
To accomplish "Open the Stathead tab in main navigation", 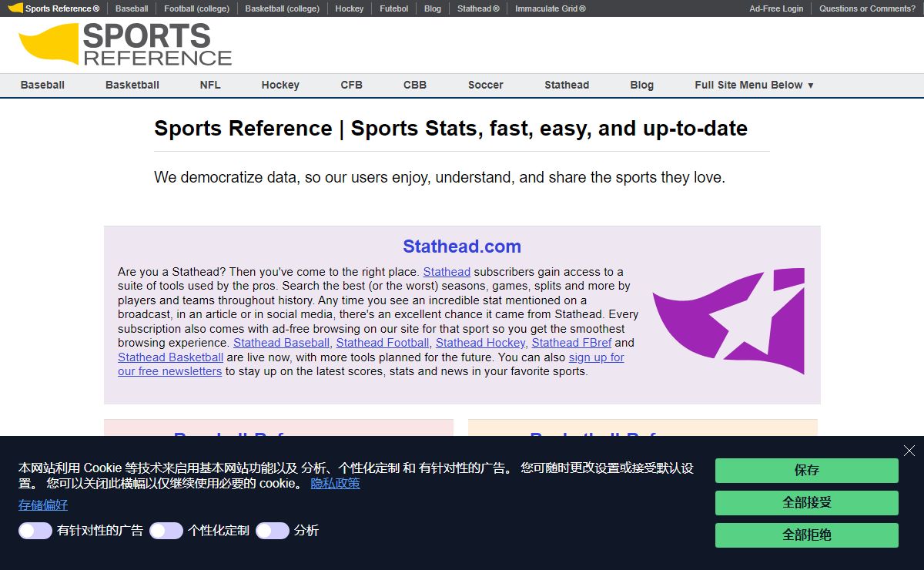I will point(567,85).
